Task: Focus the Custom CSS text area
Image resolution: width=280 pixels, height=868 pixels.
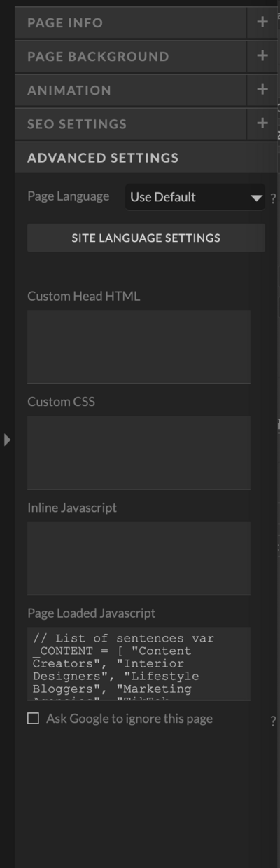Action: pyautogui.click(x=139, y=452)
